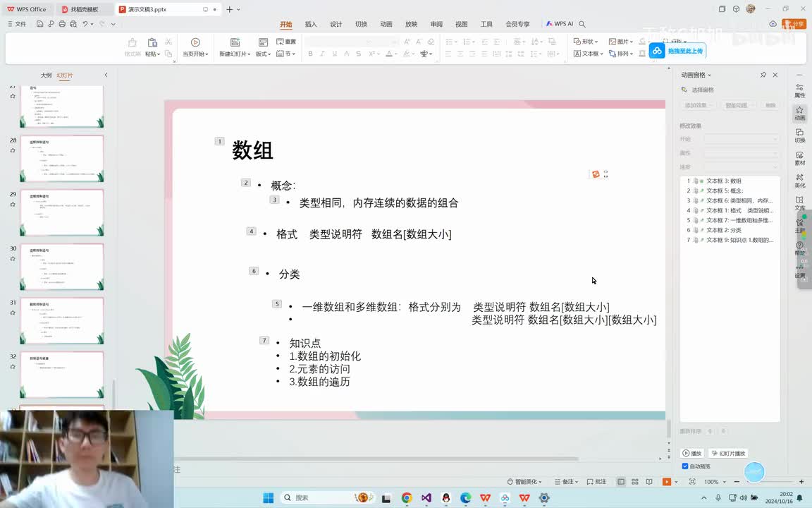Toggle animation star under slide 28

(x=13, y=150)
